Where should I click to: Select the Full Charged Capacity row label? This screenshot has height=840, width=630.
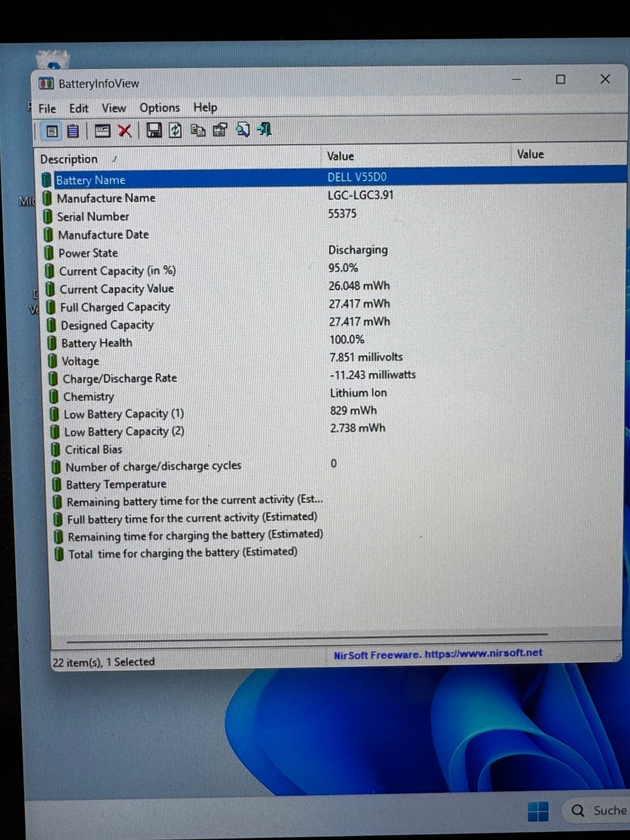[x=115, y=307]
